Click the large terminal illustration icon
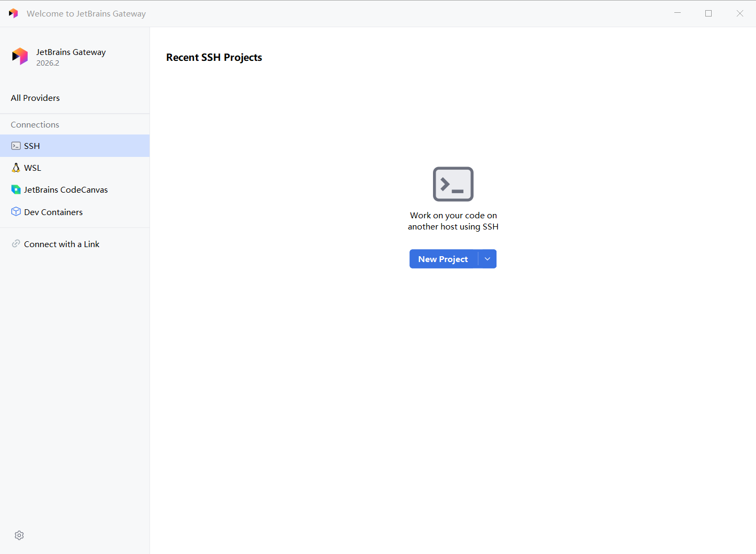Viewport: 756px width, 554px height. (x=453, y=184)
